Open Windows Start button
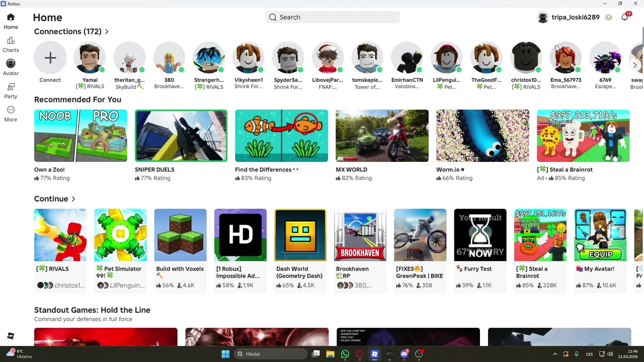 pyautogui.click(x=225, y=354)
